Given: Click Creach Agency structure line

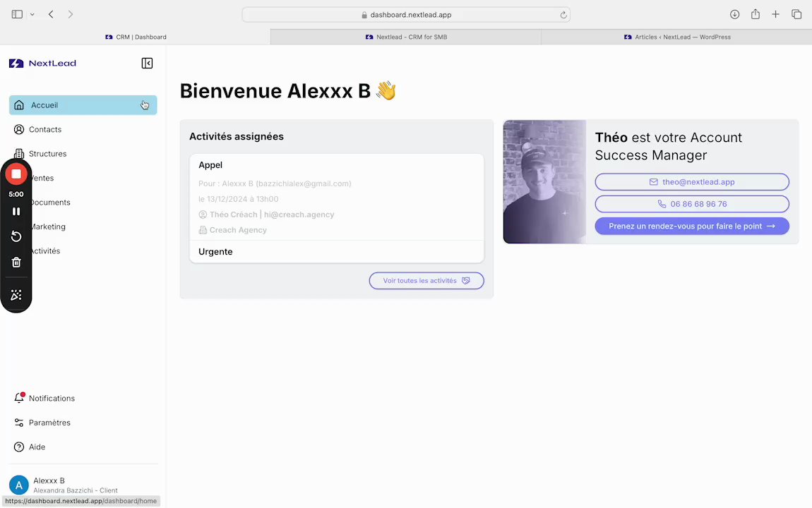Looking at the screenshot, I should (232, 230).
